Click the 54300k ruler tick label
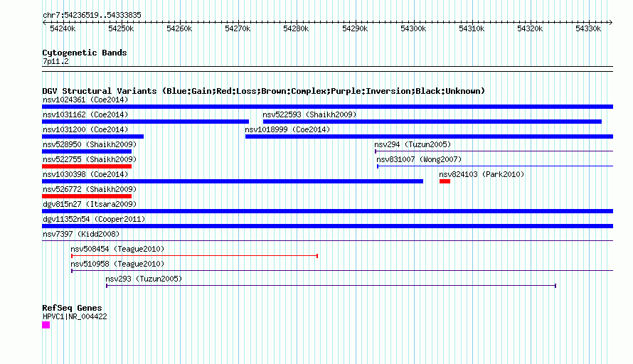Screen dimensions: 633x364 click(x=413, y=28)
